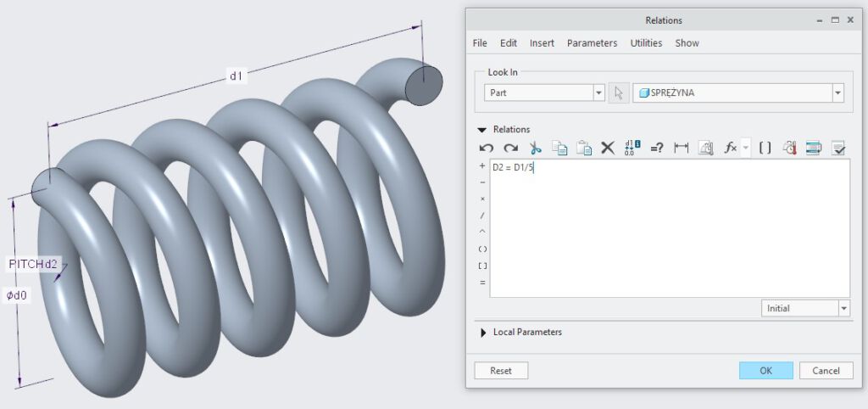This screenshot has width=868, height=409.
Task: Click the parameters table icon in toolbar
Action: [x=813, y=148]
